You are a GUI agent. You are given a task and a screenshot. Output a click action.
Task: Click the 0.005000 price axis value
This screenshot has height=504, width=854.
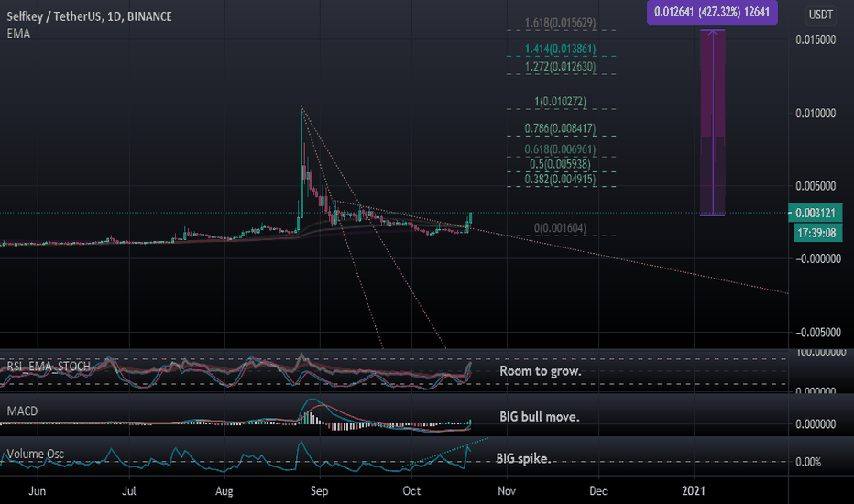tap(816, 186)
